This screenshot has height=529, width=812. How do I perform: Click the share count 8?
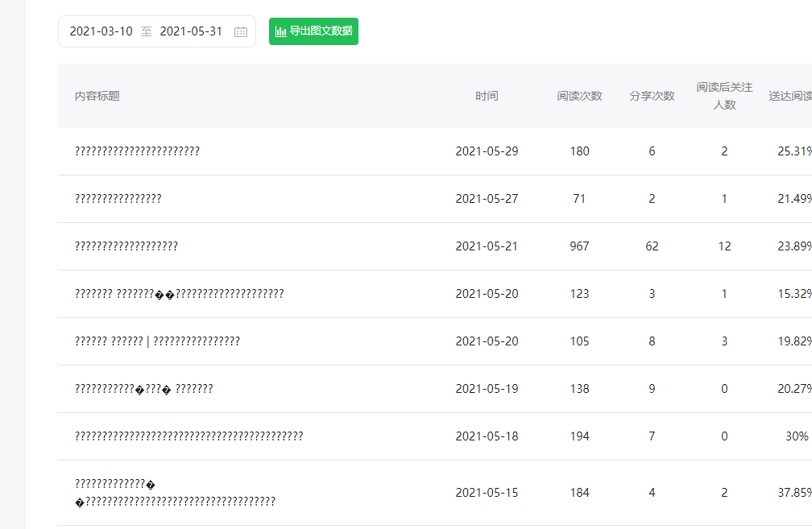click(652, 341)
